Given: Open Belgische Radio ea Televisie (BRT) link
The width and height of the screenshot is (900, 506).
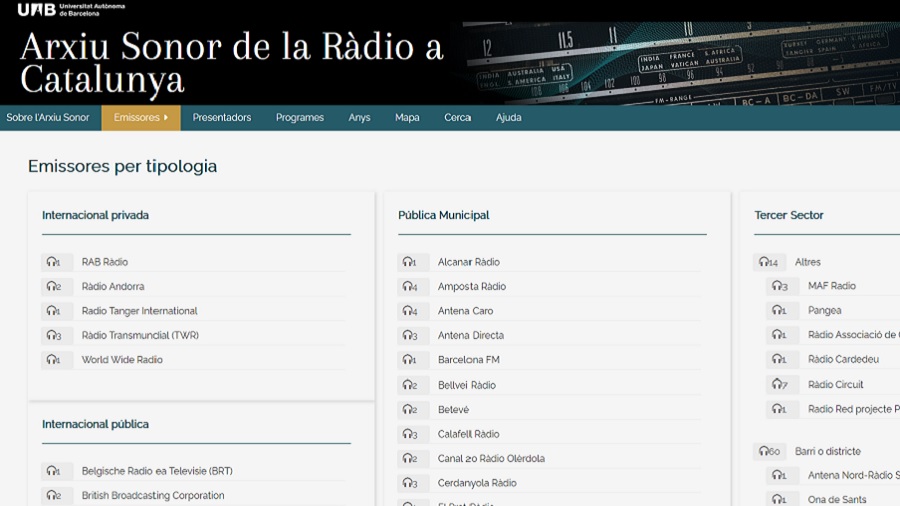Looking at the screenshot, I should pyautogui.click(x=157, y=471).
